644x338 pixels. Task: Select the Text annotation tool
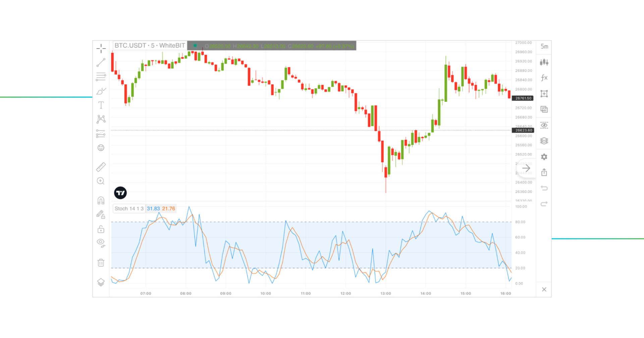pyautogui.click(x=101, y=105)
